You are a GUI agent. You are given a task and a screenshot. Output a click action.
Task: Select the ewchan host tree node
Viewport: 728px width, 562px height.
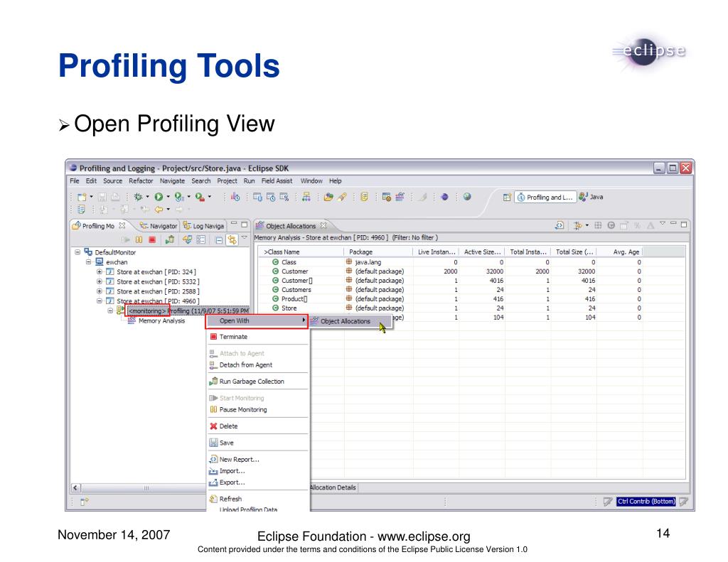112,261
